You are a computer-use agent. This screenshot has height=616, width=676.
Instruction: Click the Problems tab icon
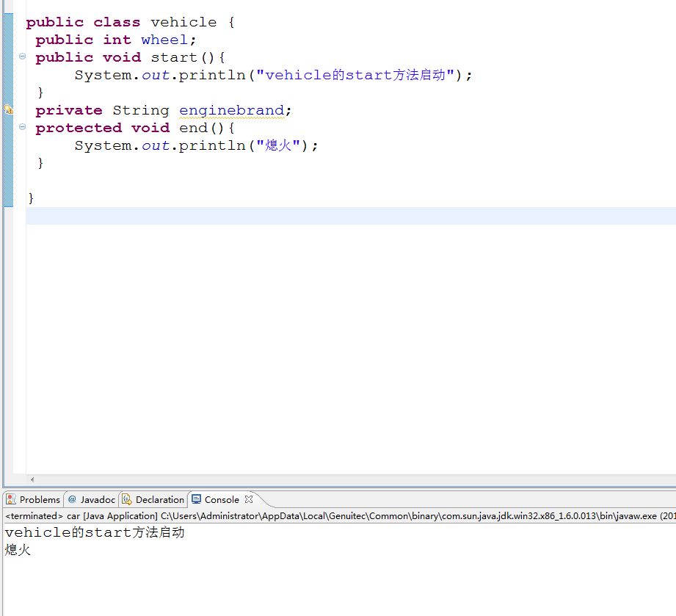(11, 499)
